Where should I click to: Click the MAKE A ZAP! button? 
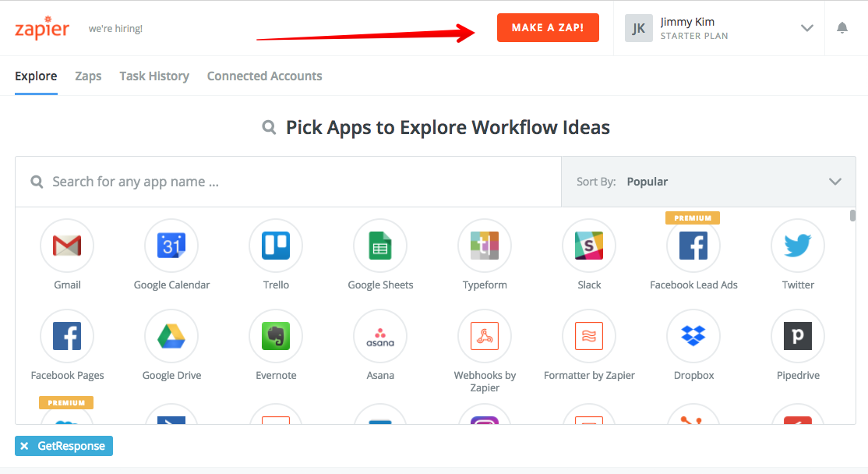[x=548, y=28]
